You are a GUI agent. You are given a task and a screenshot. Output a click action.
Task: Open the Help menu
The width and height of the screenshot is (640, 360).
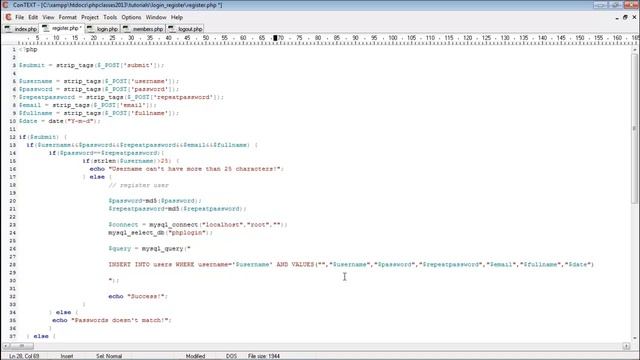point(177,18)
